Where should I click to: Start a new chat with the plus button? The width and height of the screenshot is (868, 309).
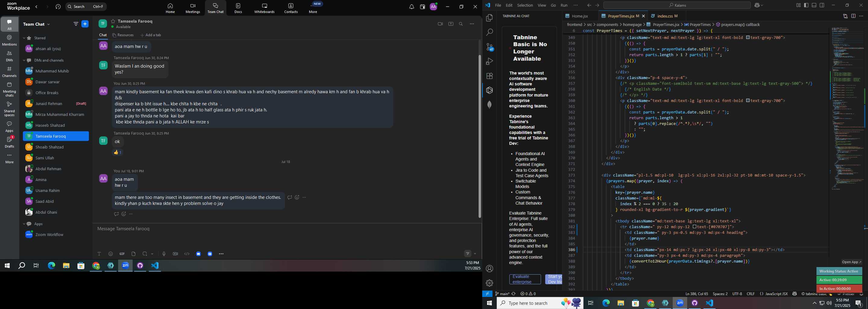point(85,24)
